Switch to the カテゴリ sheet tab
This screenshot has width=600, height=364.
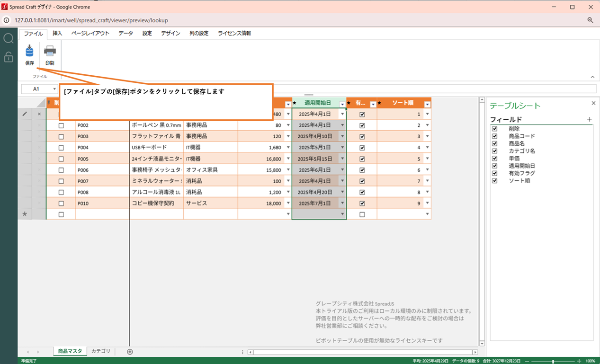(x=100, y=351)
